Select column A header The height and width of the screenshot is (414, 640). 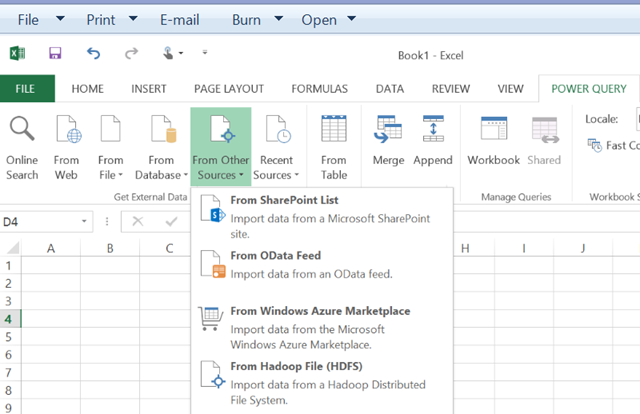click(x=51, y=248)
